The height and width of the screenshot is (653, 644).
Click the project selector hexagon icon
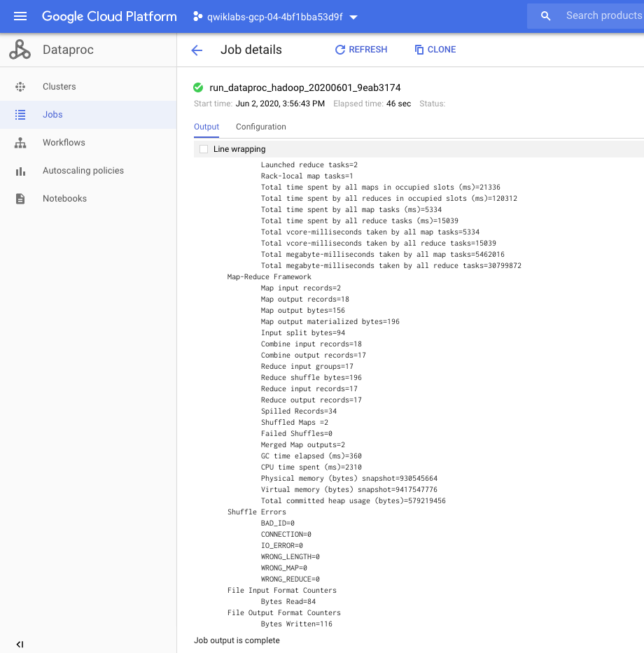[198, 17]
